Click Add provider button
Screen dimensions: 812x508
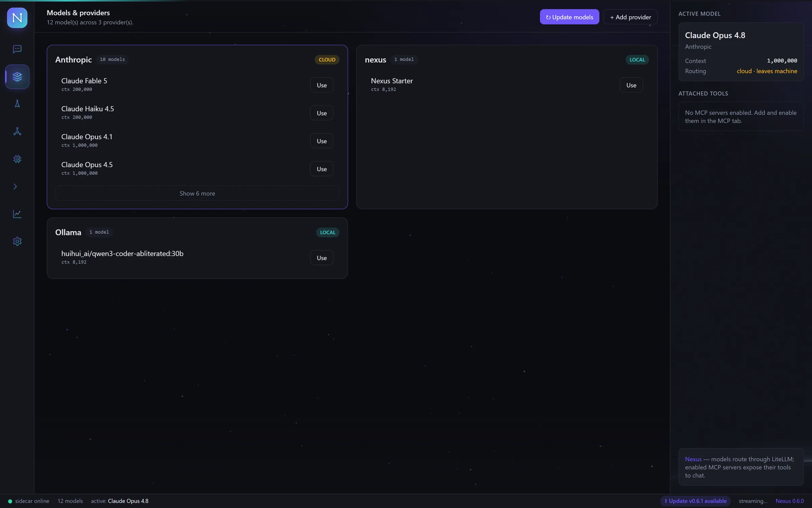pos(630,17)
